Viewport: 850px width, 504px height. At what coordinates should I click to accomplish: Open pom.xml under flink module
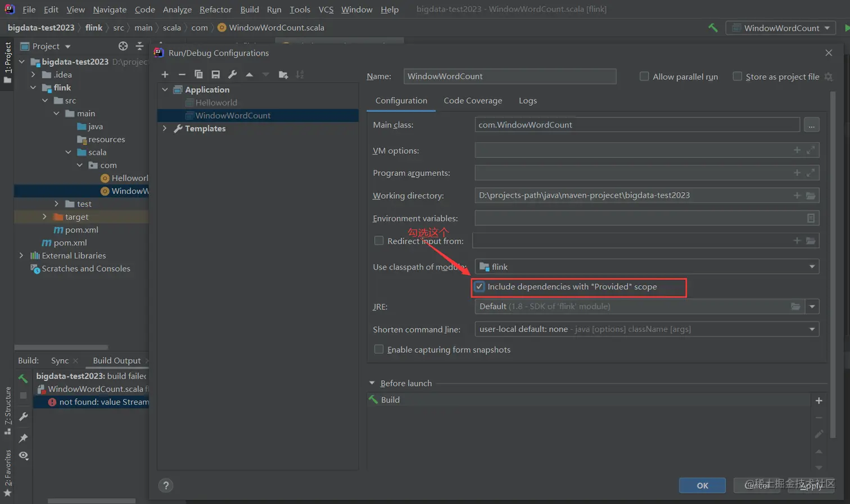click(x=76, y=229)
